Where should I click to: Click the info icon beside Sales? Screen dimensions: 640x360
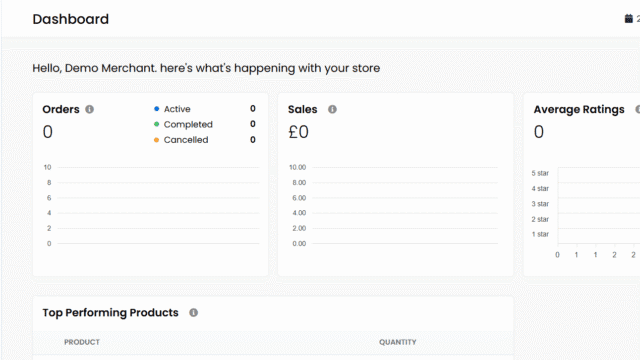click(332, 109)
